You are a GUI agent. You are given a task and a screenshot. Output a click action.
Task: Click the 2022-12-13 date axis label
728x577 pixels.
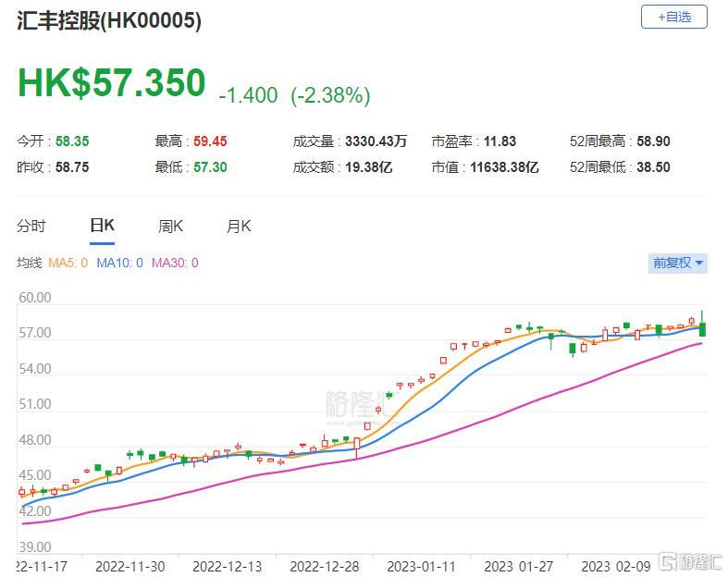pyautogui.click(x=227, y=567)
